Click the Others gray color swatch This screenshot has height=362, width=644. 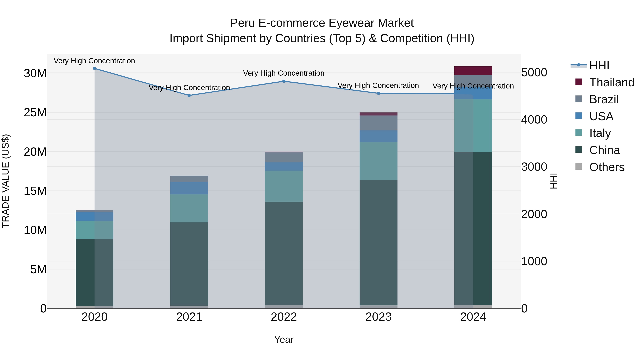579,166
